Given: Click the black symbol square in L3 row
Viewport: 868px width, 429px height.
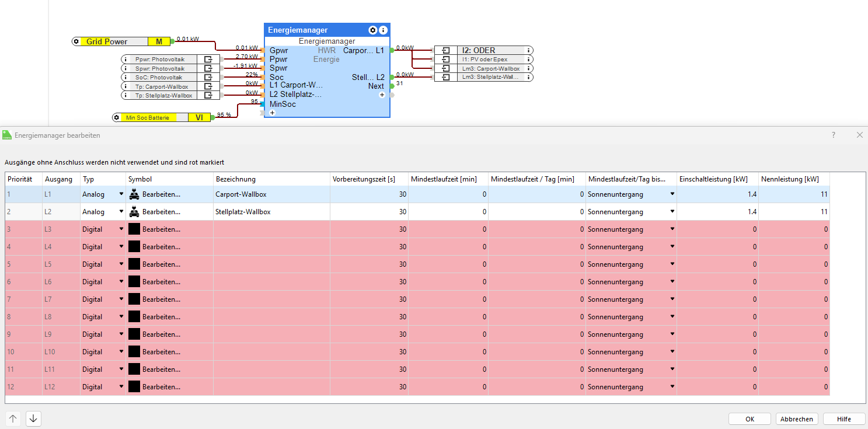Looking at the screenshot, I should 134,229.
